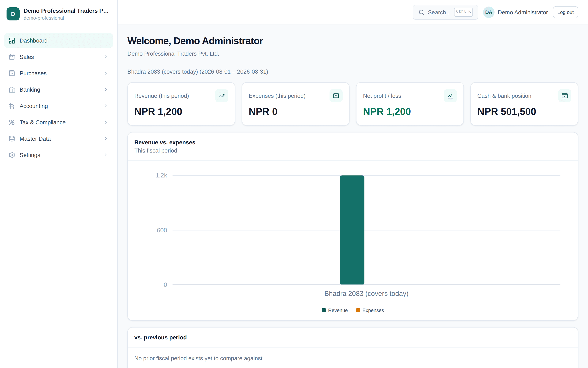The image size is (588, 368).
Task: Expand the Tax & Compliance chevron
Action: (106, 122)
